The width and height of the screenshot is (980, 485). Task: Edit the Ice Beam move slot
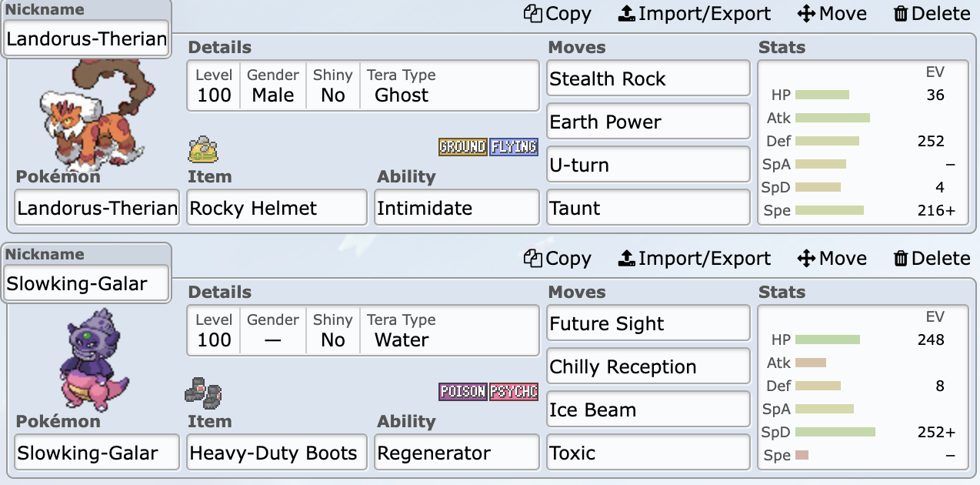point(648,410)
